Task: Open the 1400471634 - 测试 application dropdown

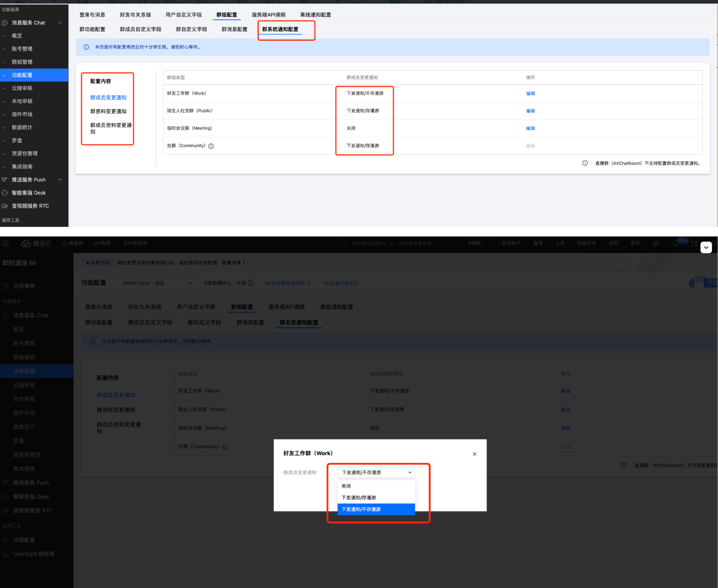Action: tap(157, 283)
